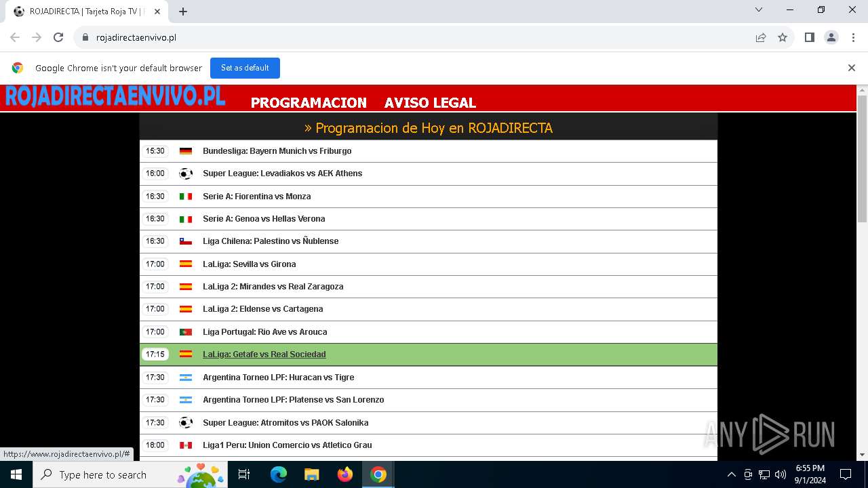This screenshot has height=488, width=868.
Task: Click the page vertical scrollbar
Action: click(862, 159)
